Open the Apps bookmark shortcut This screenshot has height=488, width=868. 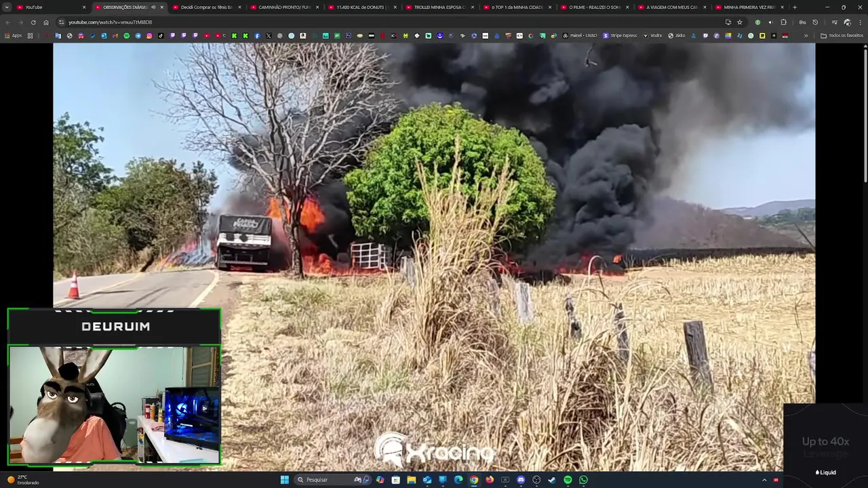click(x=14, y=35)
